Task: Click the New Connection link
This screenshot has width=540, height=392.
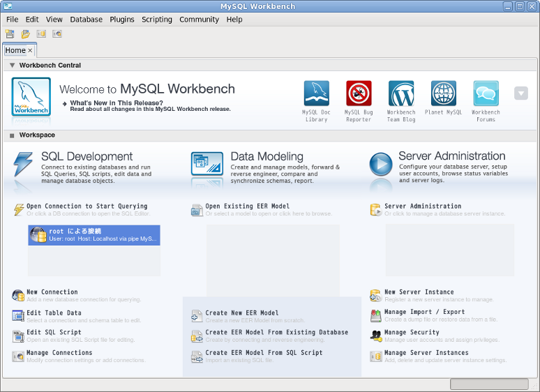Action: (x=52, y=292)
